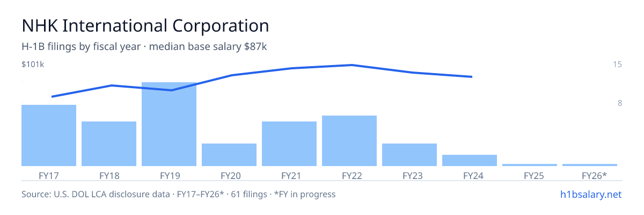
Task: Click the NHK International Corporation title
Action: tap(145, 25)
